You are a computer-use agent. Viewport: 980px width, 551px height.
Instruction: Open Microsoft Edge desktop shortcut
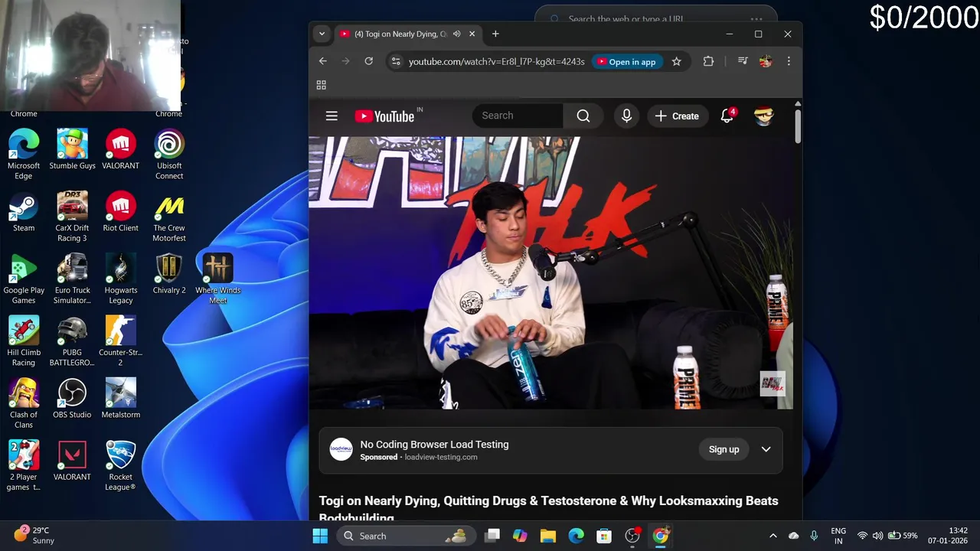pyautogui.click(x=24, y=155)
